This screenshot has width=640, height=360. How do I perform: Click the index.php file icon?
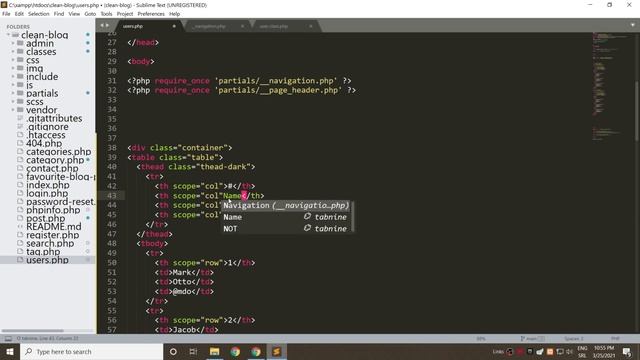pos(20,185)
